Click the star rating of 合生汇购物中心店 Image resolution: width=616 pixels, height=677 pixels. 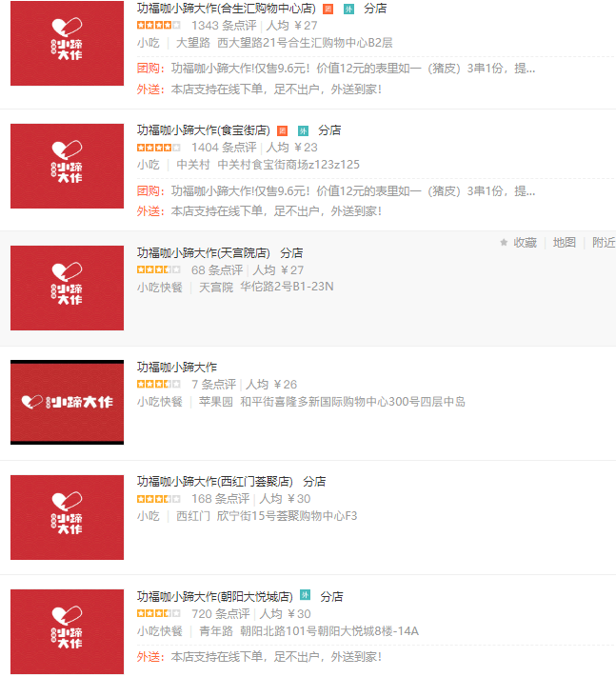158,26
